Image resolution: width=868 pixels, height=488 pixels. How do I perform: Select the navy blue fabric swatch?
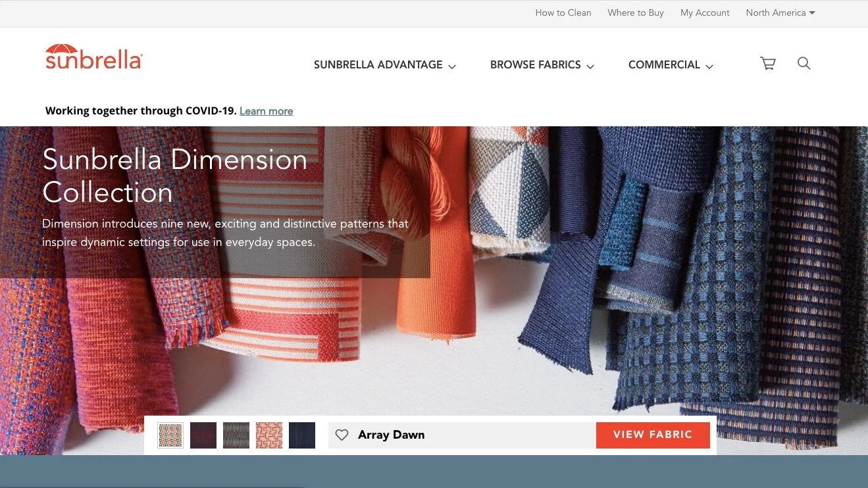point(302,435)
